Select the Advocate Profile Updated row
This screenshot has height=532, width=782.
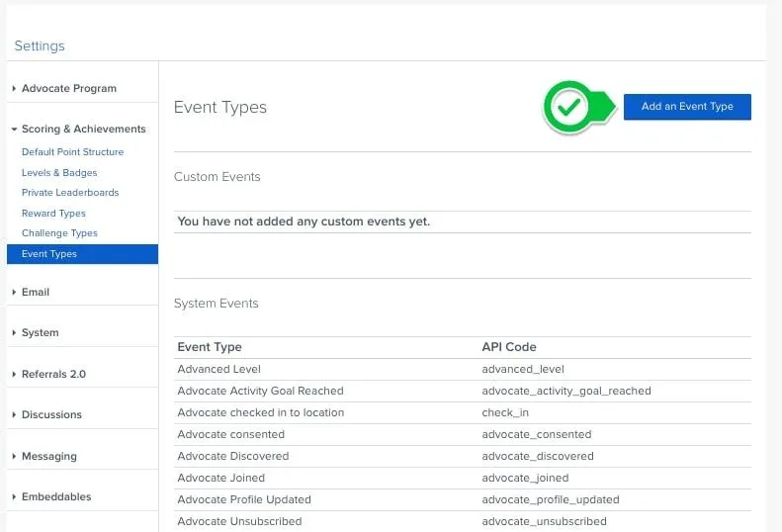(x=463, y=499)
